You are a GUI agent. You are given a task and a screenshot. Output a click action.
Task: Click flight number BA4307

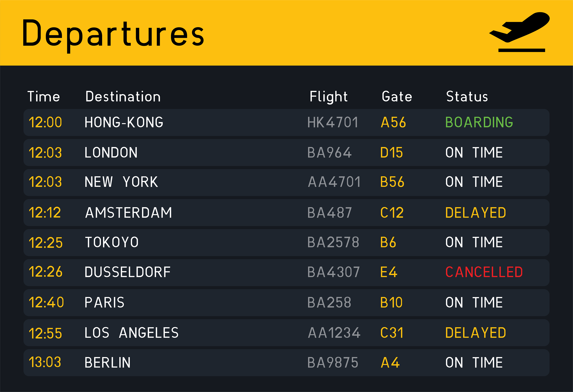click(x=333, y=272)
